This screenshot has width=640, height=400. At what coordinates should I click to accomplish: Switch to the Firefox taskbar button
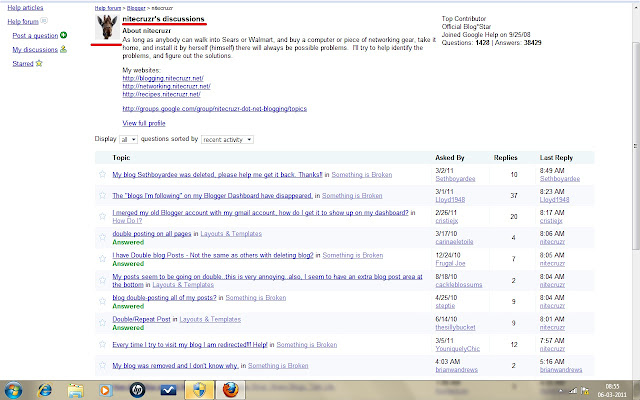point(230,390)
